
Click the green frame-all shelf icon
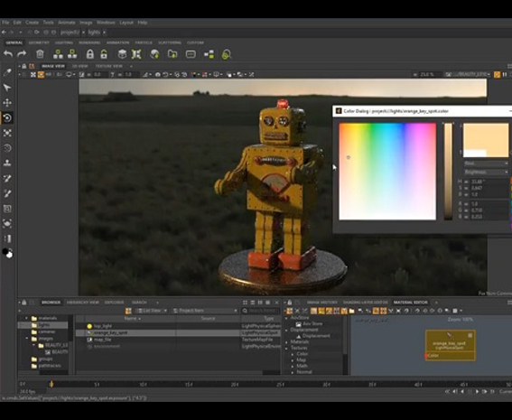(136, 54)
